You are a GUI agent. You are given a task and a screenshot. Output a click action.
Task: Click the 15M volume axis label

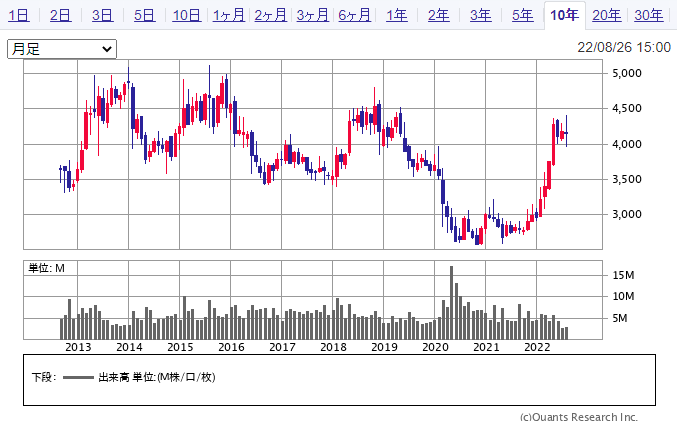click(x=623, y=275)
